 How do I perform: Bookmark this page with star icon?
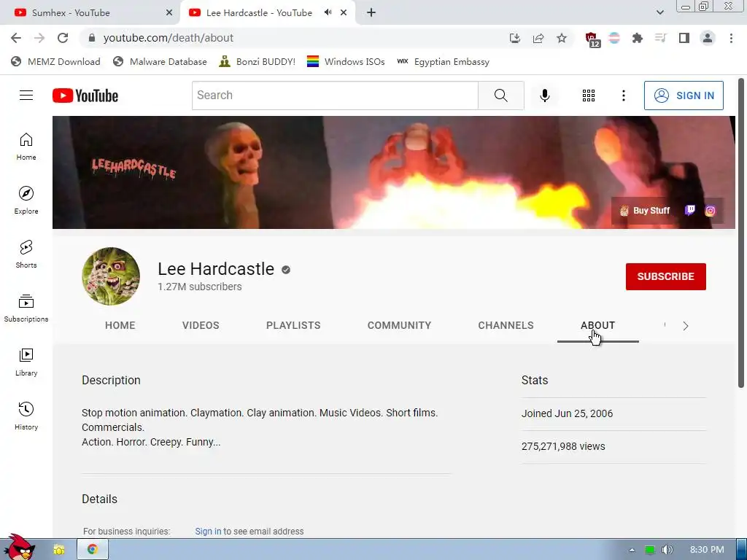[562, 38]
